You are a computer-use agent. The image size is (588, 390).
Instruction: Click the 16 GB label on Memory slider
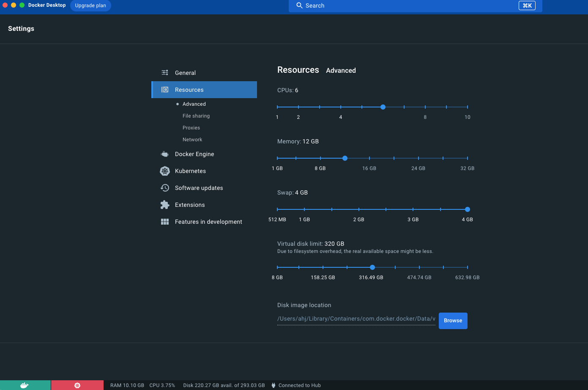(369, 168)
